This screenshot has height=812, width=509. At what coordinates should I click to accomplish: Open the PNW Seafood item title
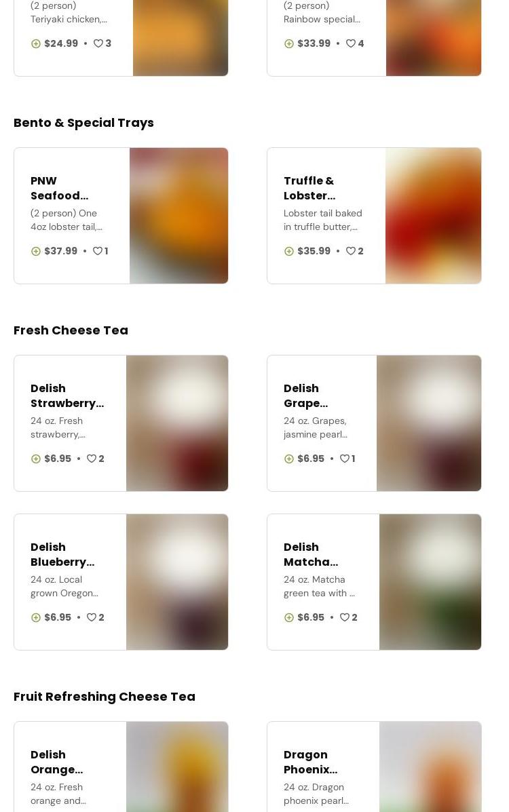[x=59, y=188]
